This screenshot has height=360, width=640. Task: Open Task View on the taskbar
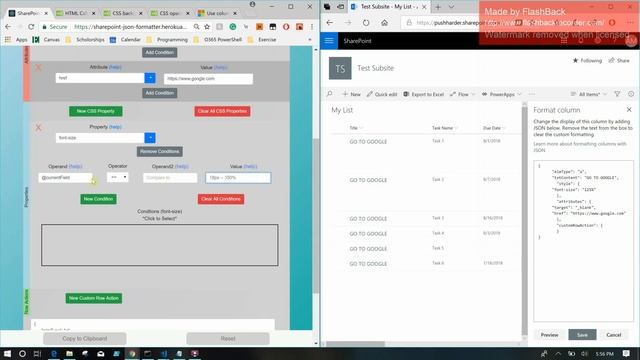38,353
